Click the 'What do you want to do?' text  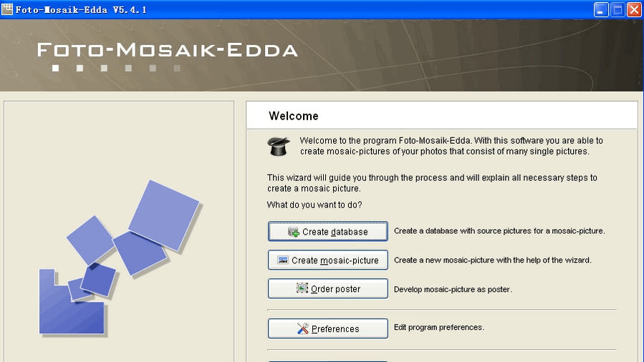(x=314, y=205)
